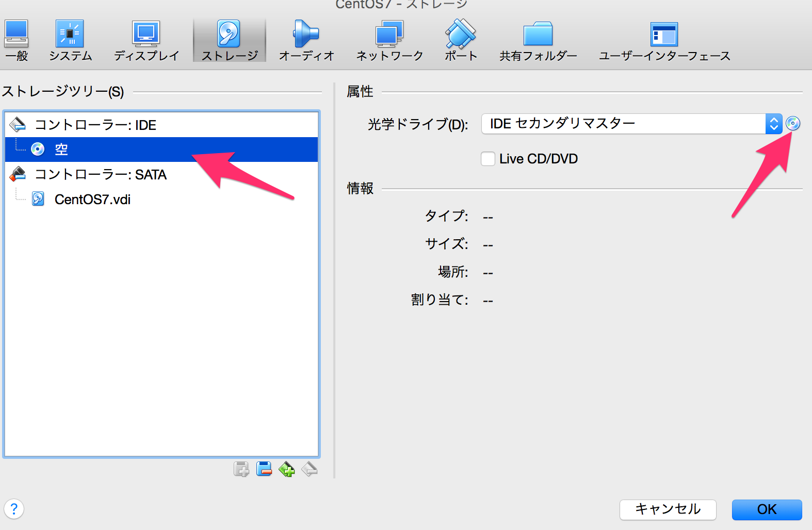Image resolution: width=812 pixels, height=530 pixels.
Task: Click the add attachment green plus icon
Action: (x=287, y=469)
